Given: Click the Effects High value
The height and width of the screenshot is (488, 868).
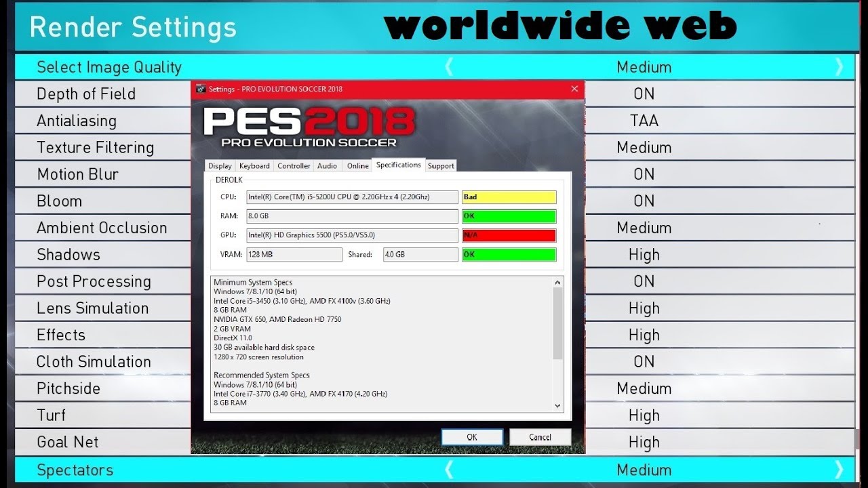Looking at the screenshot, I should pos(644,335).
